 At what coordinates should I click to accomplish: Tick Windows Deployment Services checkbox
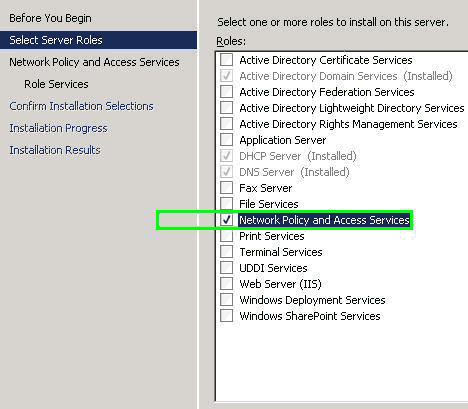tap(226, 300)
